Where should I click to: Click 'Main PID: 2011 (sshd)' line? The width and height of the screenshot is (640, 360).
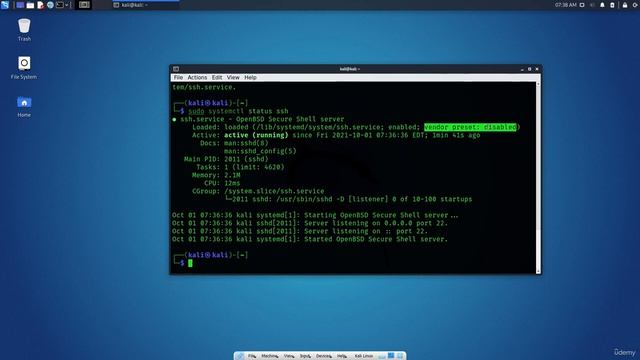click(226, 159)
